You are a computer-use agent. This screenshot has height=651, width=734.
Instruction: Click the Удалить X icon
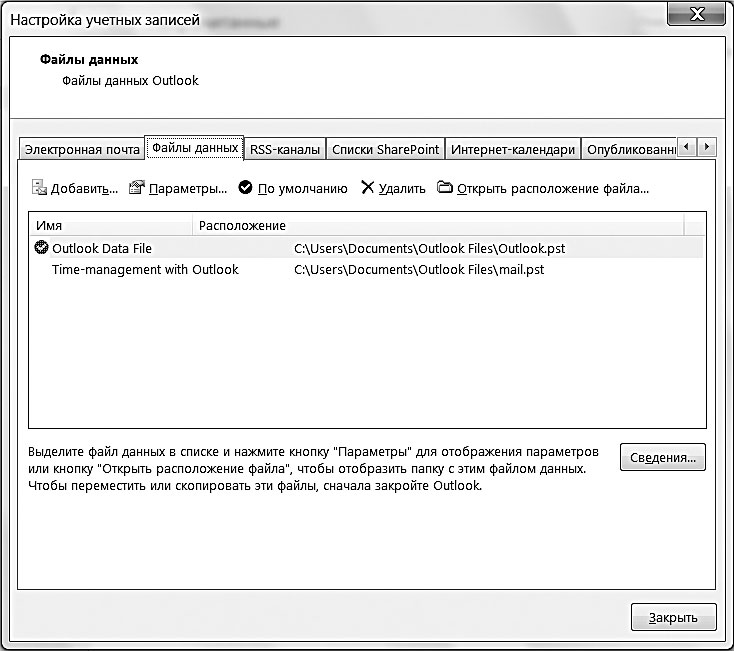[367, 188]
